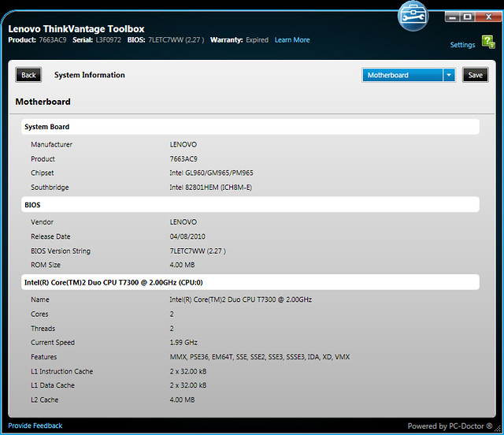The width and height of the screenshot is (504, 435).
Task: Select L1 Instruction Cache value 2 x 32.00 kB
Action: pyautogui.click(x=188, y=371)
